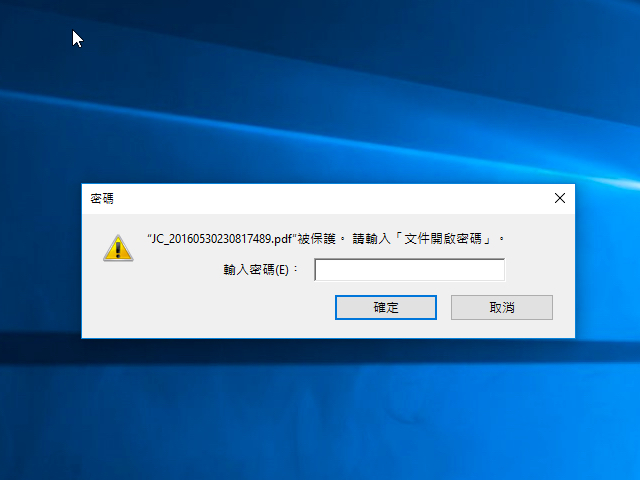The image size is (640, 480).
Task: Click the JC_20160530230817489.pdf filename text
Action: (221, 239)
